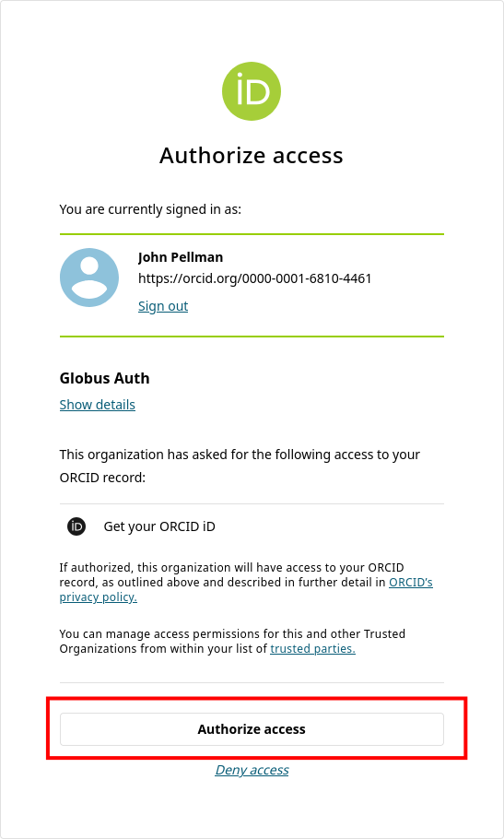Image resolution: width=504 pixels, height=839 pixels.
Task: Click the green ORCID iD logo
Action: [252, 91]
